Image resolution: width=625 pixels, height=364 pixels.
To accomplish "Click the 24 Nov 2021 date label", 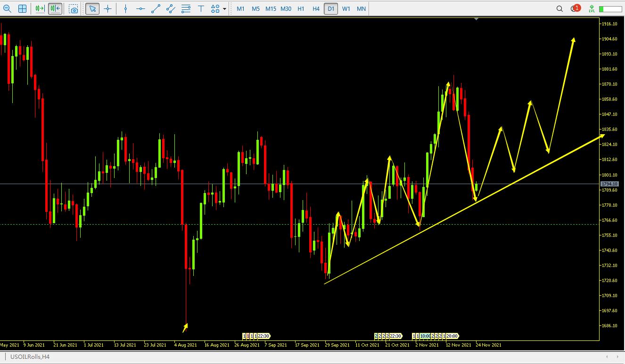I will click(x=489, y=345).
